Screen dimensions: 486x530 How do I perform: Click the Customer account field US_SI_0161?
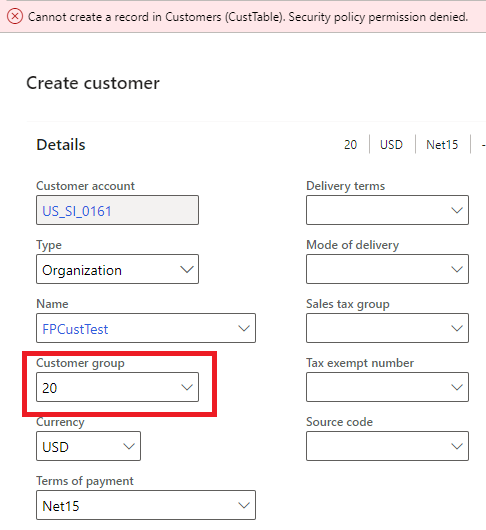coord(117,210)
